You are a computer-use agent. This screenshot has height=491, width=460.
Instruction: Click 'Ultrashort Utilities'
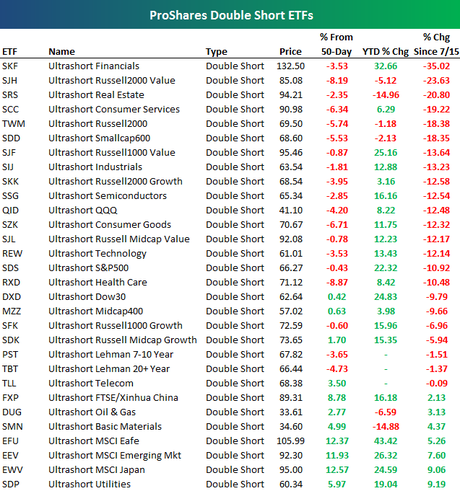click(x=90, y=484)
